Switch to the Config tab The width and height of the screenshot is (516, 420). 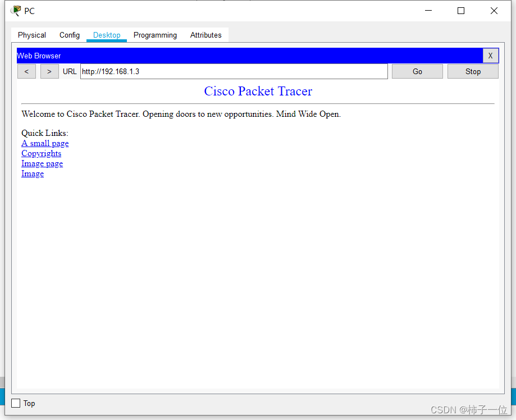[x=70, y=35]
